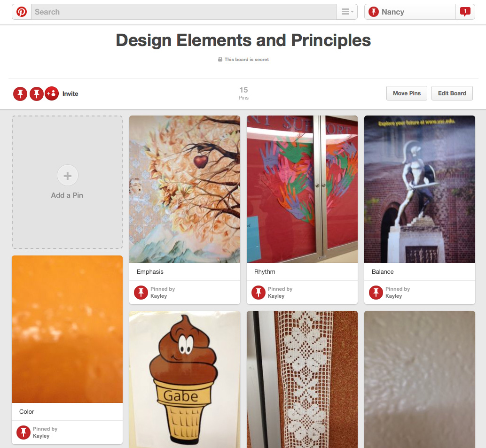Click Kayley's avatar under the Emphasis pin
486x448 pixels.
[141, 292]
